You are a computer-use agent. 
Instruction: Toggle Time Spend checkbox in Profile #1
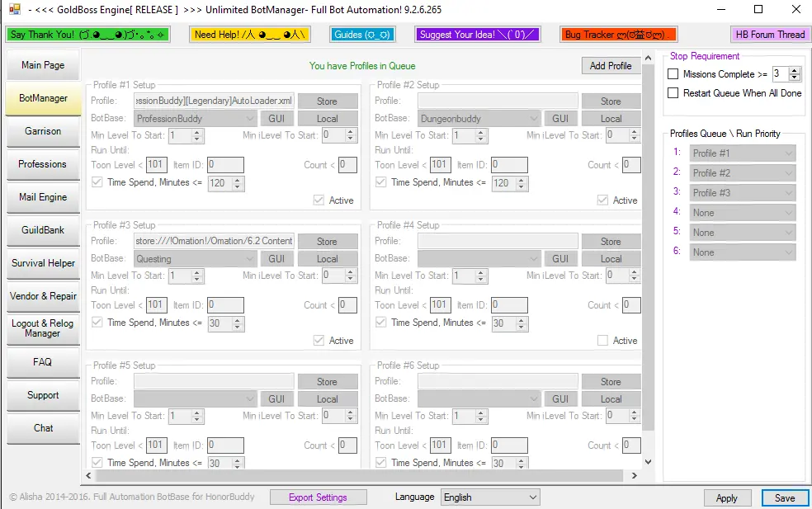tap(97, 182)
